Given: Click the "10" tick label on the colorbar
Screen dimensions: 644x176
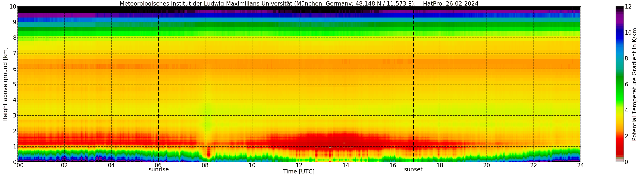Looking at the screenshot, I should click(628, 32).
